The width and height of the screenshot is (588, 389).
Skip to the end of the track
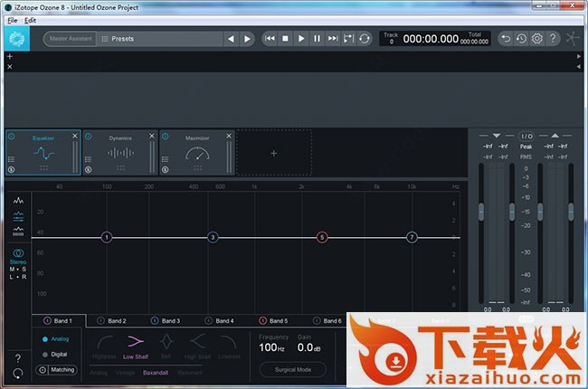point(333,39)
